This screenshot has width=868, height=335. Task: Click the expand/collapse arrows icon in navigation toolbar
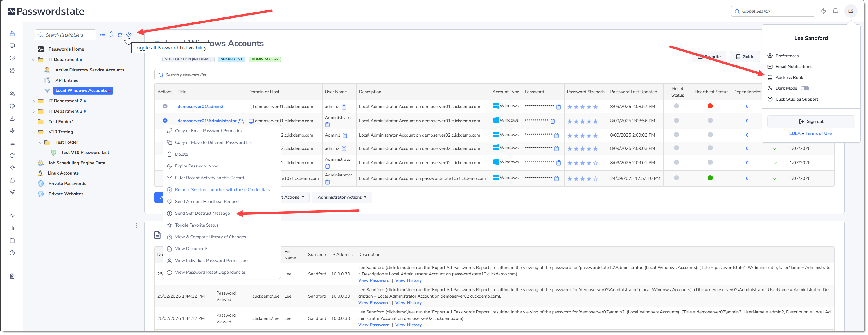(x=111, y=34)
